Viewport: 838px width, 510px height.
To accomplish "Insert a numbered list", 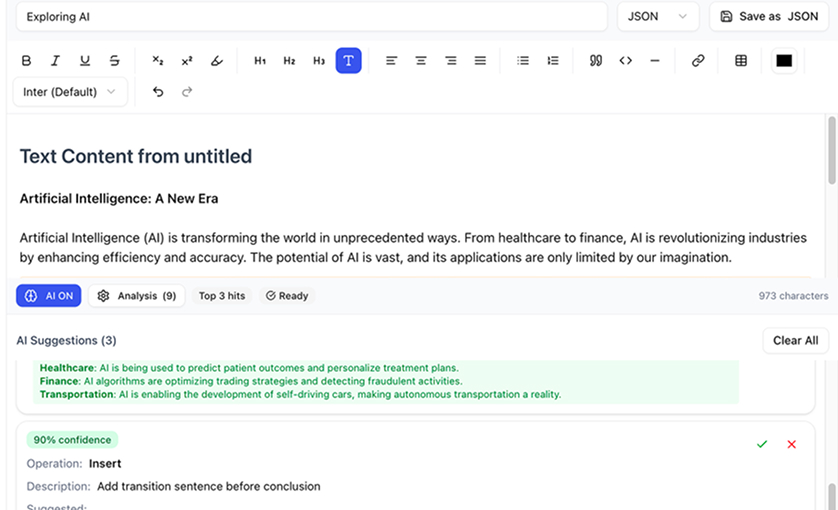I will (553, 61).
